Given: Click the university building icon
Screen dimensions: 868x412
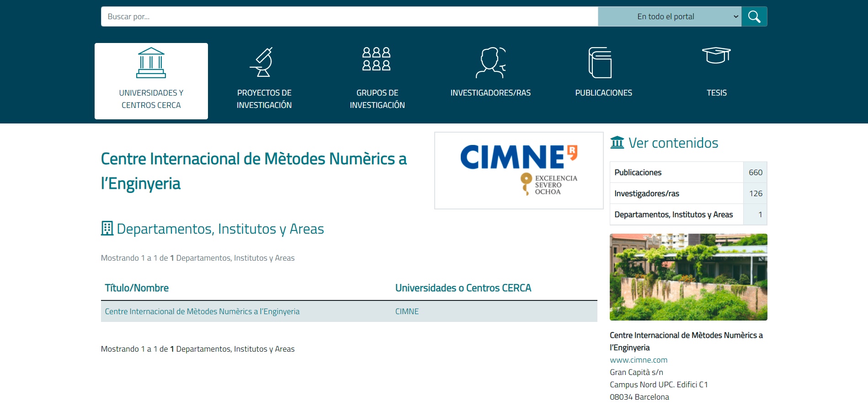Looking at the screenshot, I should tap(151, 63).
